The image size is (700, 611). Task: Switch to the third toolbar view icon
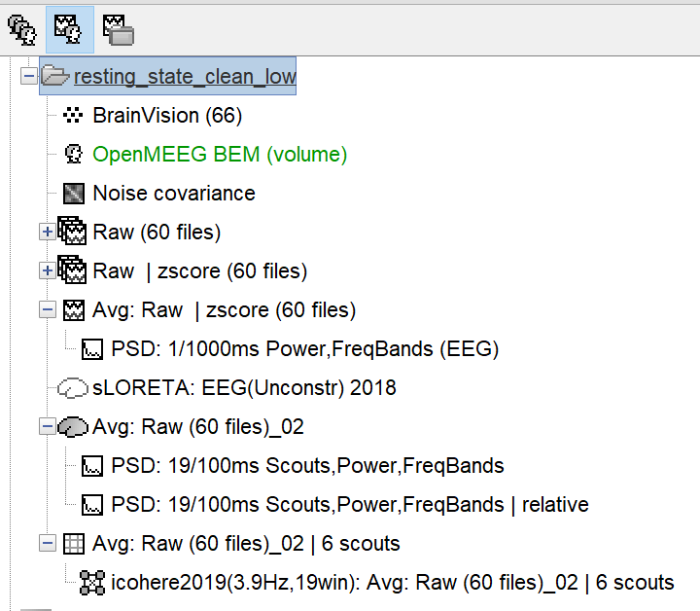pyautogui.click(x=118, y=29)
